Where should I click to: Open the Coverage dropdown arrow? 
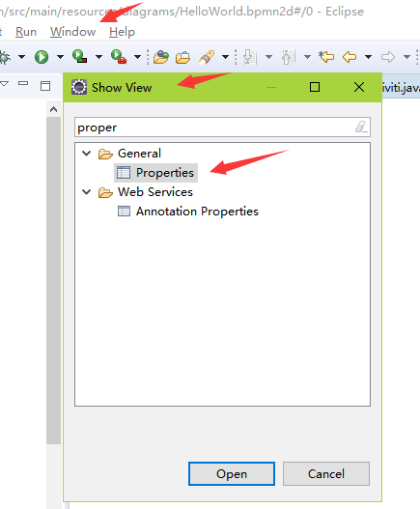click(x=98, y=57)
